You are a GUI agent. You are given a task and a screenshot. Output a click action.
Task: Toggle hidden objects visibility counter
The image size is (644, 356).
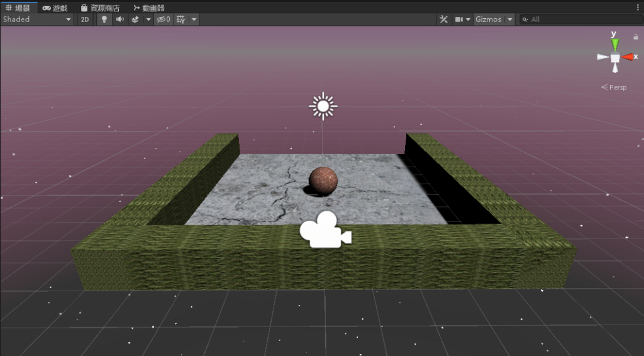[x=164, y=19]
